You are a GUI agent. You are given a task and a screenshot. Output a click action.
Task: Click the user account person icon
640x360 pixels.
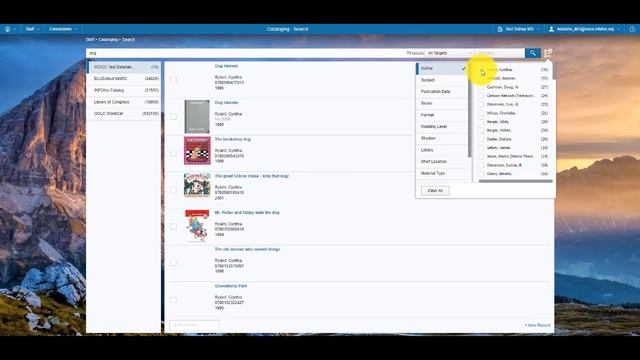pyautogui.click(x=551, y=29)
